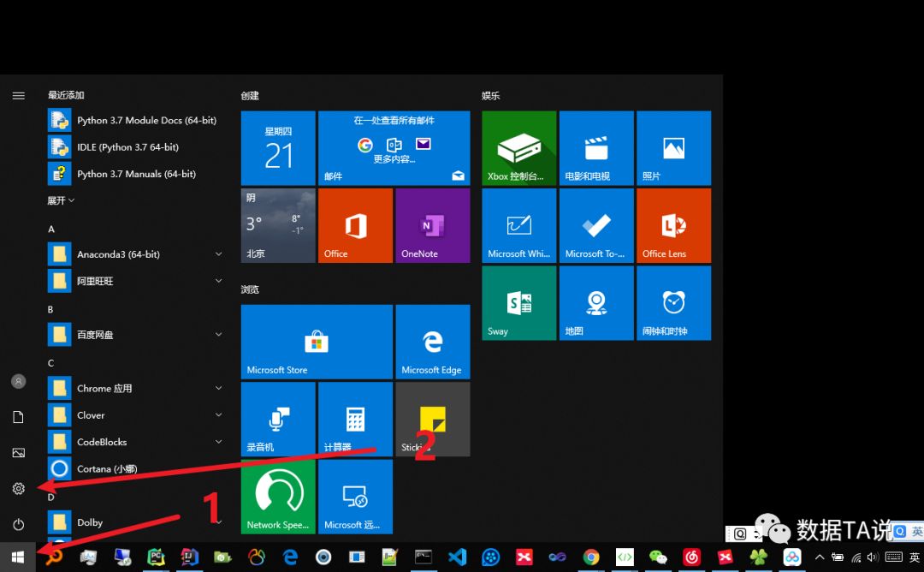
Task: Open Python 3.7 Manuals (64-bit)
Action: click(135, 174)
